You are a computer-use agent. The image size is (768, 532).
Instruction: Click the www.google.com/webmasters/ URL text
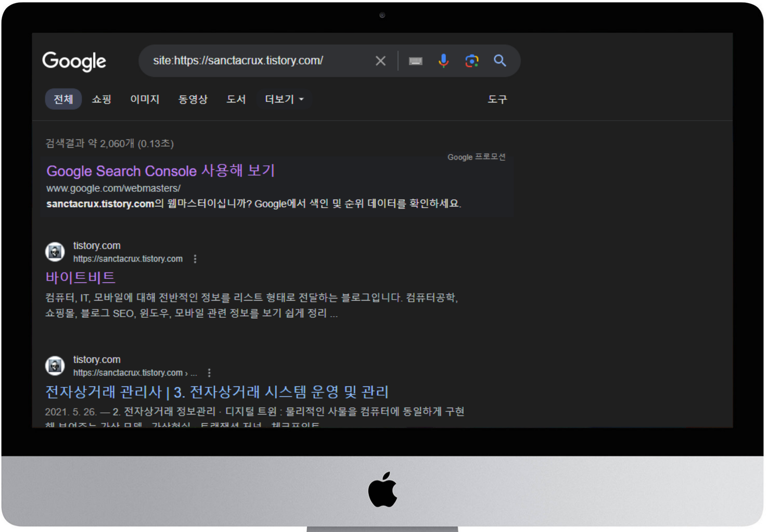[113, 188]
